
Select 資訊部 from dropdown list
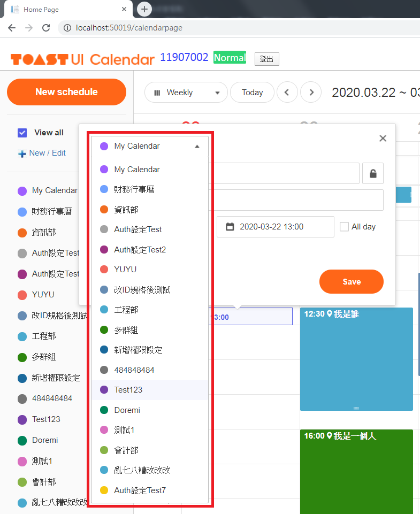150,210
